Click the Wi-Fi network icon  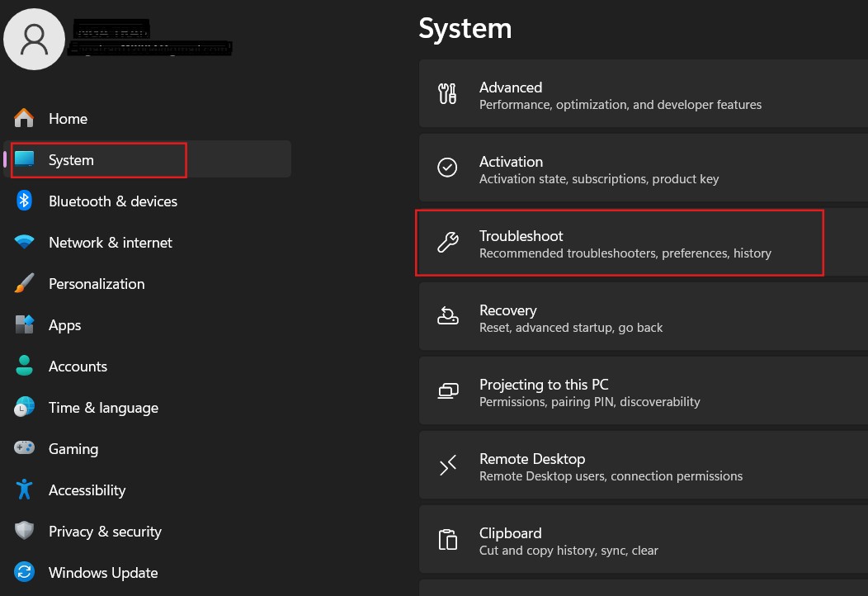point(24,242)
